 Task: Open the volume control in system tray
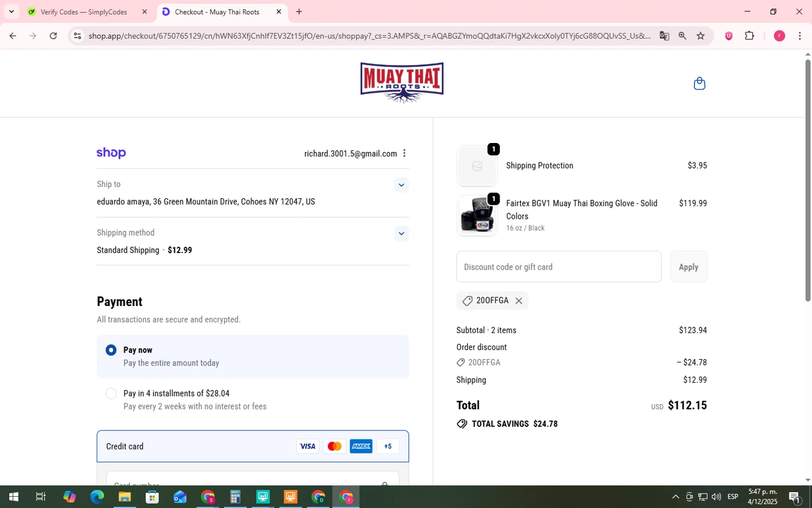click(x=716, y=497)
